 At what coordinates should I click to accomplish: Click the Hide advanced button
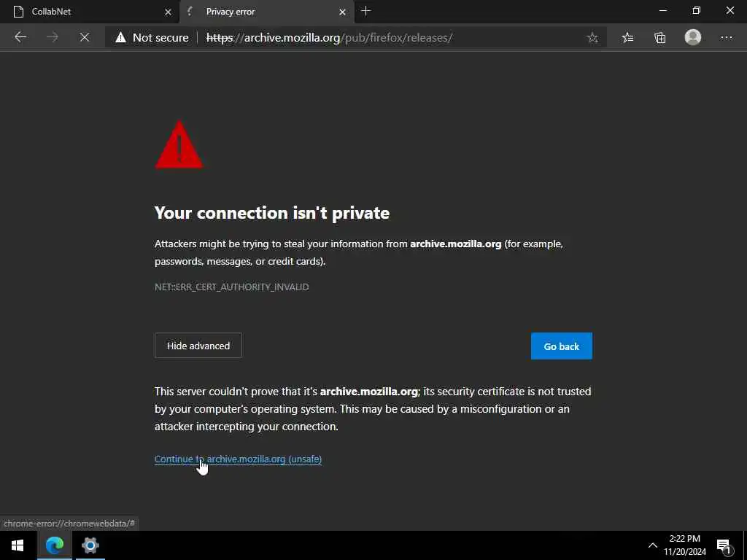click(x=198, y=346)
